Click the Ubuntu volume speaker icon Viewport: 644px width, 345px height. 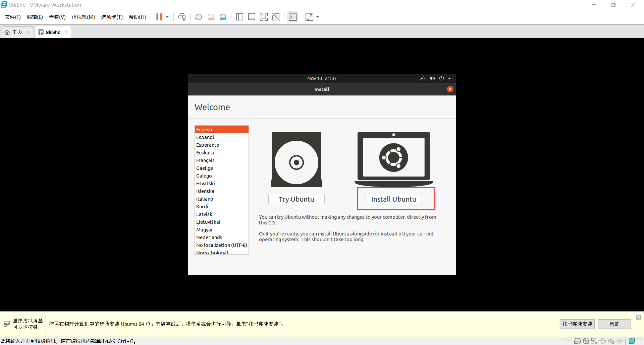(432, 78)
